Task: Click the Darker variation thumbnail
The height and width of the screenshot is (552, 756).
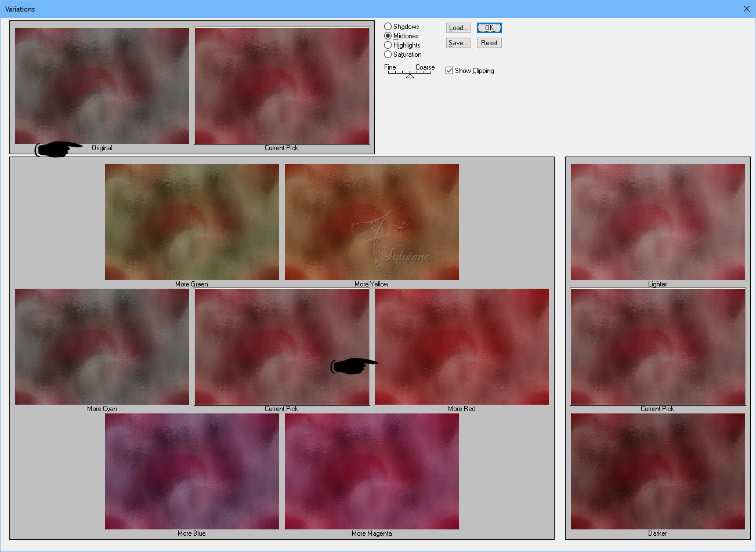Action: point(658,471)
